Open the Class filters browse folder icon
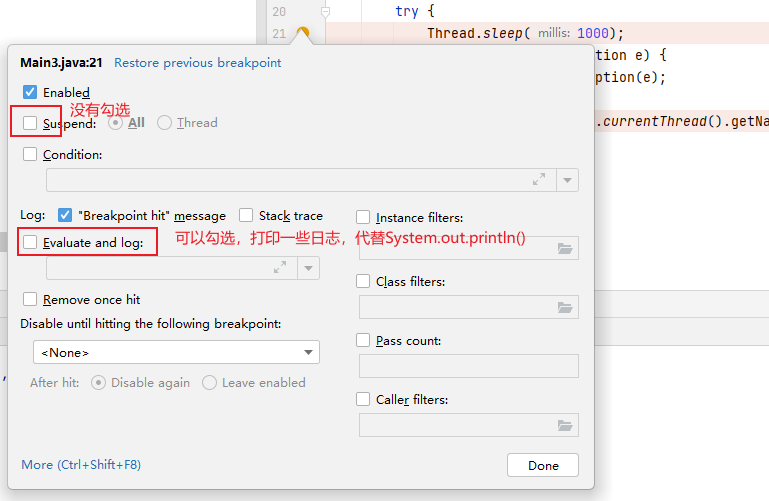 (x=566, y=307)
